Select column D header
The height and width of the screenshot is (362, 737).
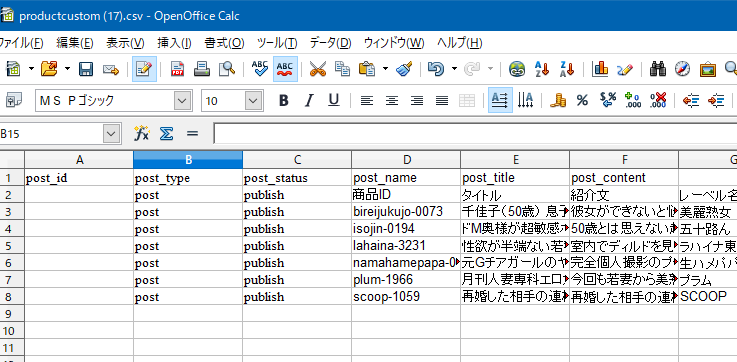tap(406, 160)
